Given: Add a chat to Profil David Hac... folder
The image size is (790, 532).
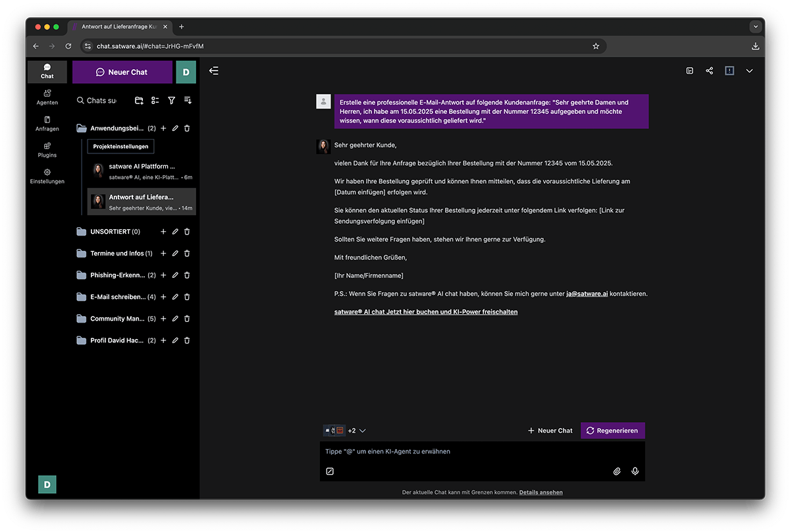Looking at the screenshot, I should click(164, 340).
